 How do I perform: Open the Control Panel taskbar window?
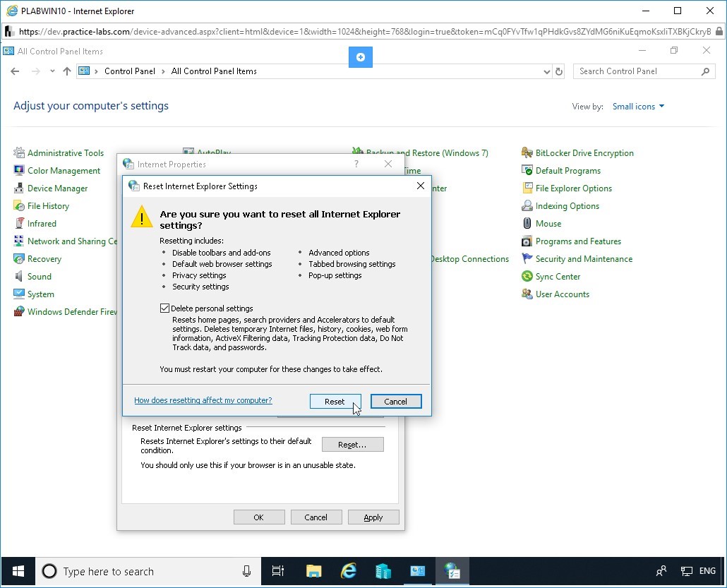(x=418, y=571)
